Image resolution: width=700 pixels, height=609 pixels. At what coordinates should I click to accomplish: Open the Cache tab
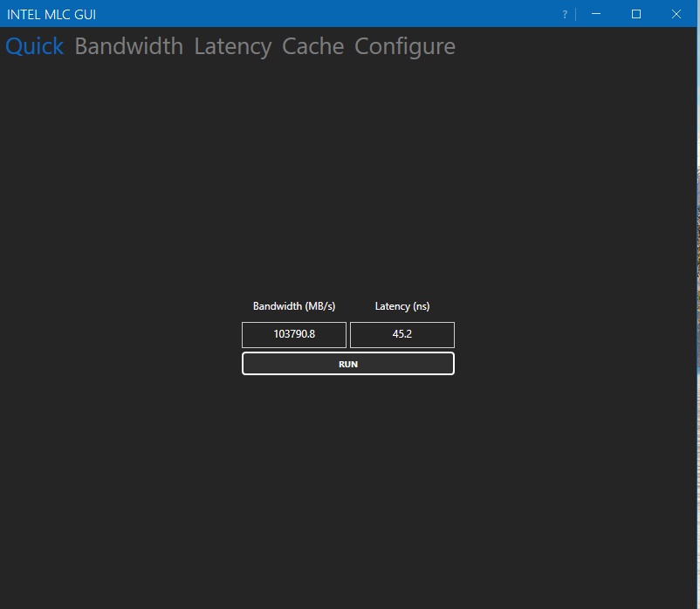click(313, 46)
